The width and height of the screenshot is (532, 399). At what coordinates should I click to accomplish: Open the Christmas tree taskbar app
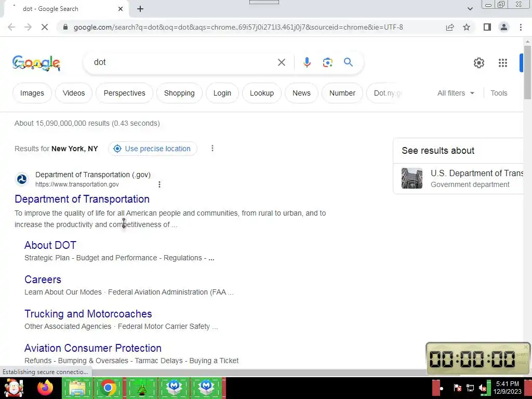(x=141, y=388)
